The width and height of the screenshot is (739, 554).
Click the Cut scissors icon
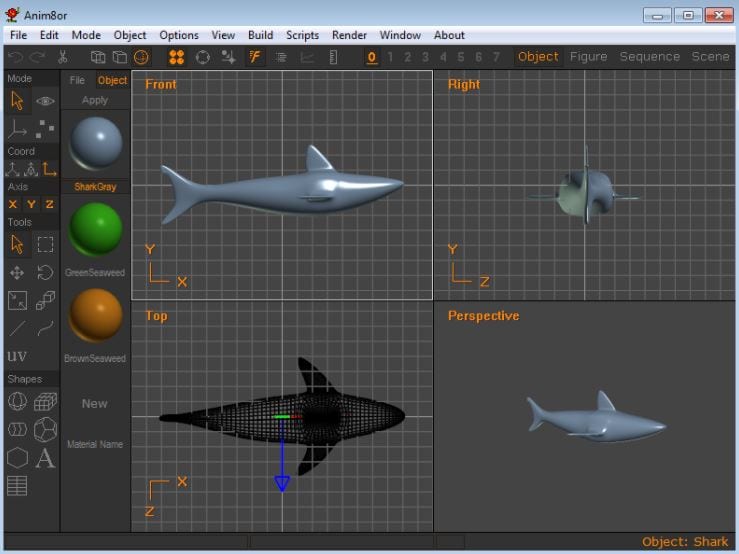pyautogui.click(x=62, y=57)
